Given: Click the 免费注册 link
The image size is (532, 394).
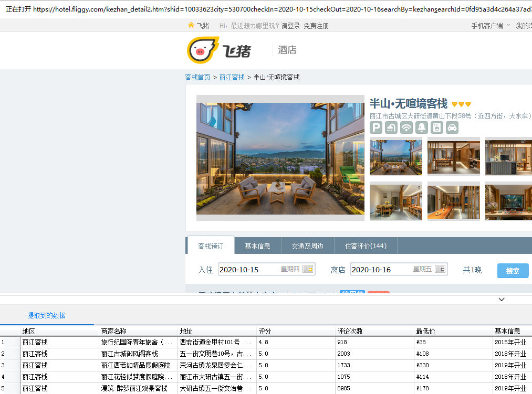Looking at the screenshot, I should click(x=316, y=26).
